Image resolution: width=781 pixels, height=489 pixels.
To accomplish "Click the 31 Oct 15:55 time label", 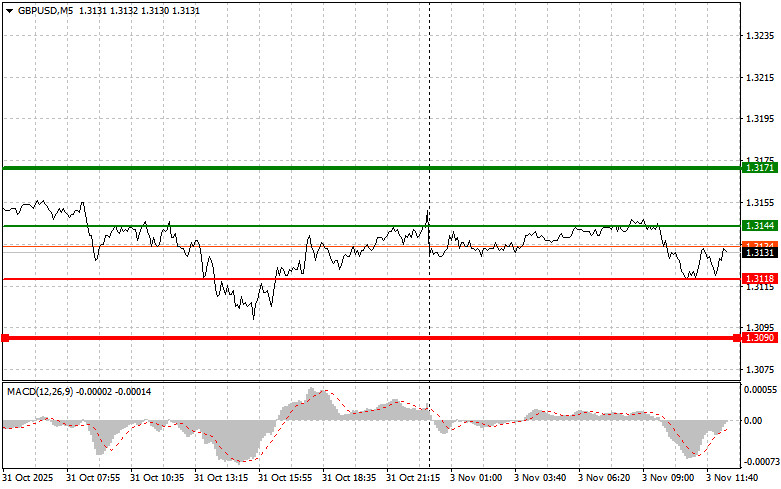I will pos(285,478).
